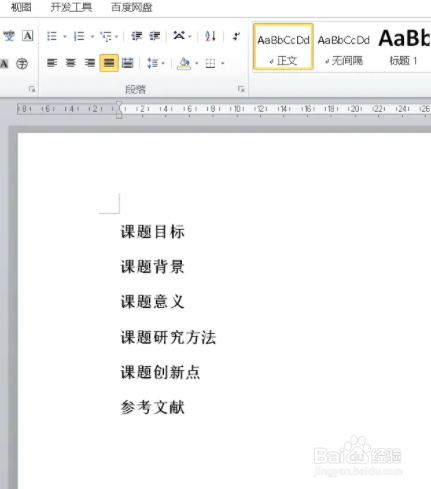Click the Sort icon
Screen dimensions: 431x489
tap(210, 36)
